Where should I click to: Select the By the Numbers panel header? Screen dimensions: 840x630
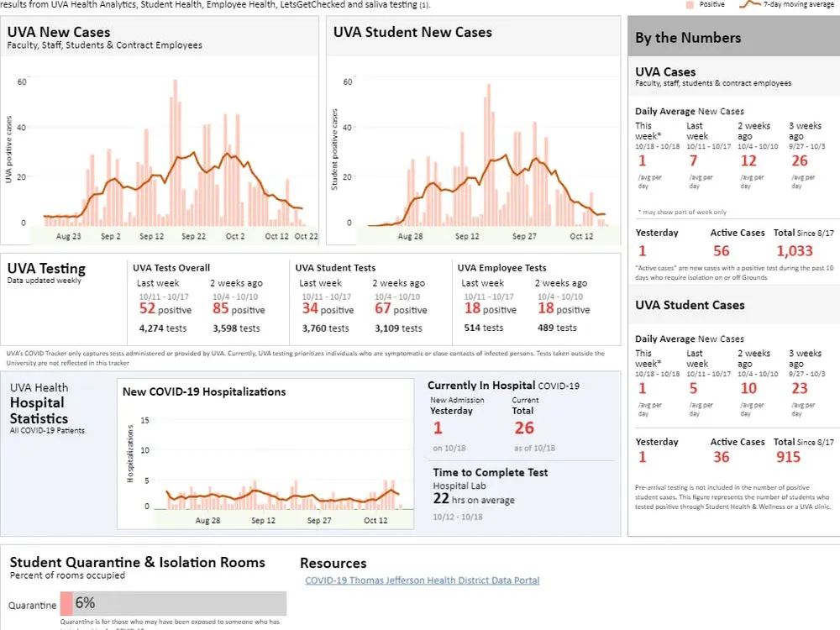pos(733,38)
